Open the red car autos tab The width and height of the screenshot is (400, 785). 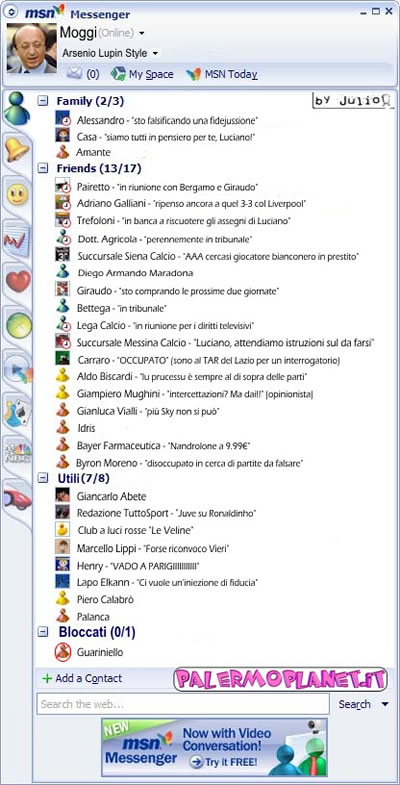coord(18,498)
